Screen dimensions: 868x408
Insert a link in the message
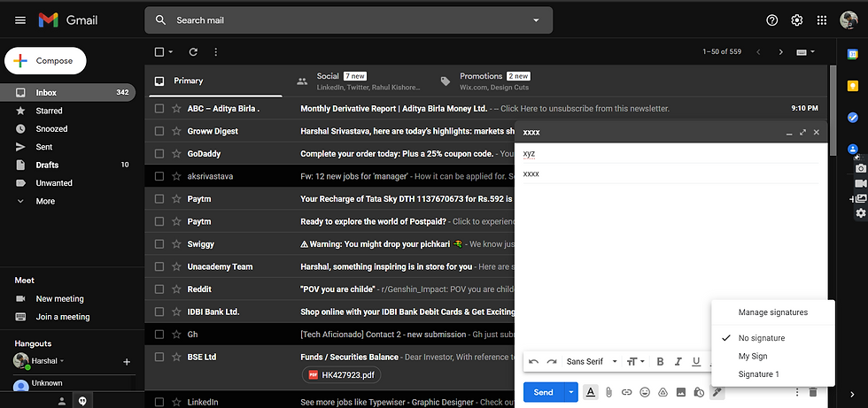(x=627, y=392)
